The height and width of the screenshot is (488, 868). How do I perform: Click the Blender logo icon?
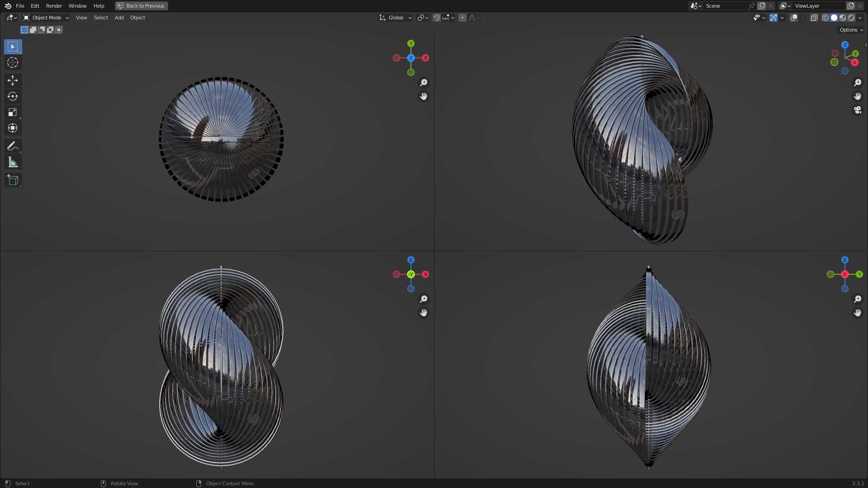pyautogui.click(x=8, y=6)
